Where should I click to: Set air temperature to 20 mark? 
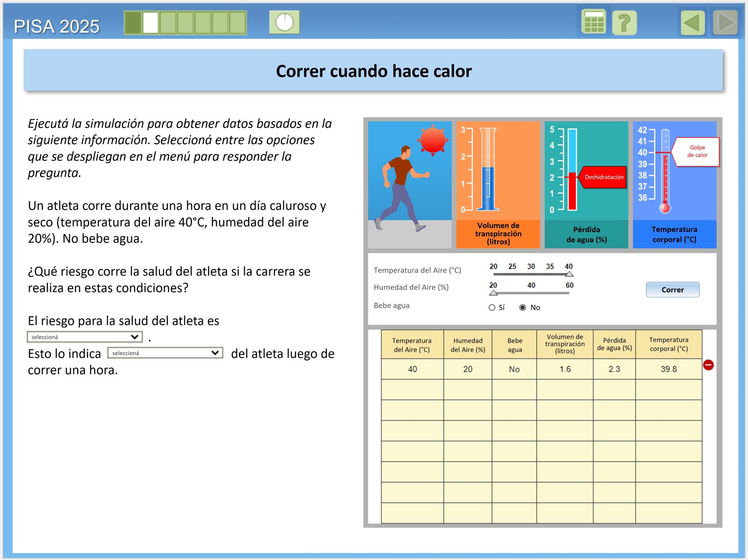coord(494,274)
